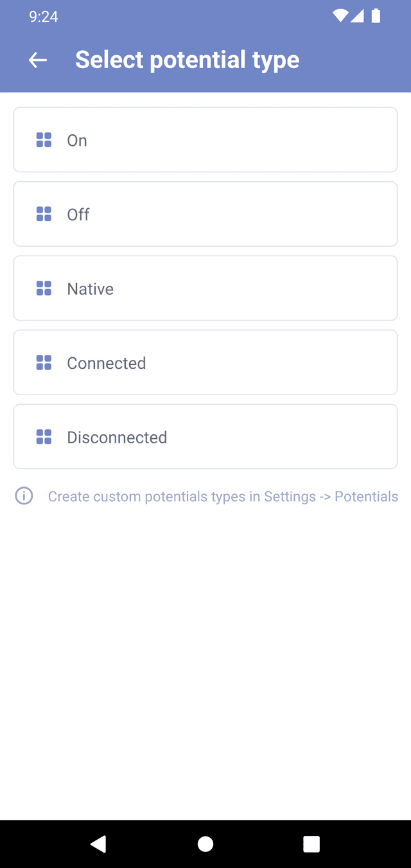This screenshot has width=411, height=868.
Task: Choose the Disconnected potential type
Action: tap(205, 437)
